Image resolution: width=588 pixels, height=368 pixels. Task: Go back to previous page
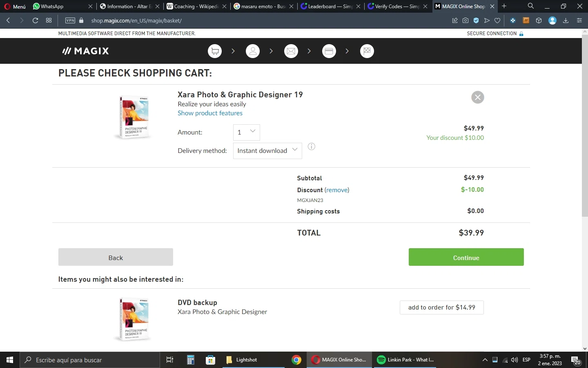[8, 20]
